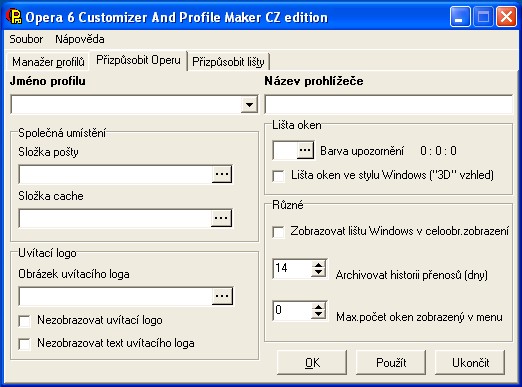
Task: Switch to the Manažer profilů tab
Action: [48, 62]
